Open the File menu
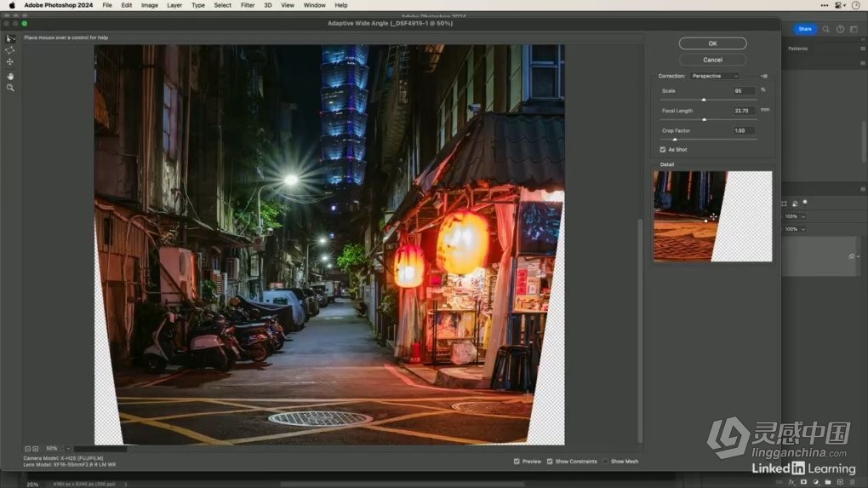 coord(107,5)
